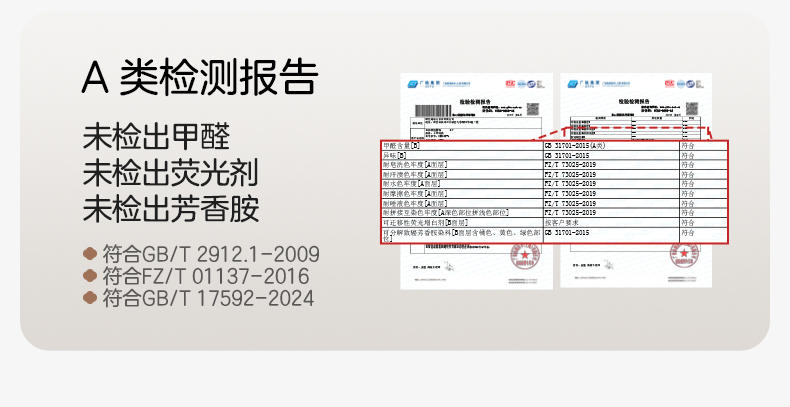Click '符合GB/T 2912.1-2009' standard text
The image size is (790, 407).
coord(211,254)
